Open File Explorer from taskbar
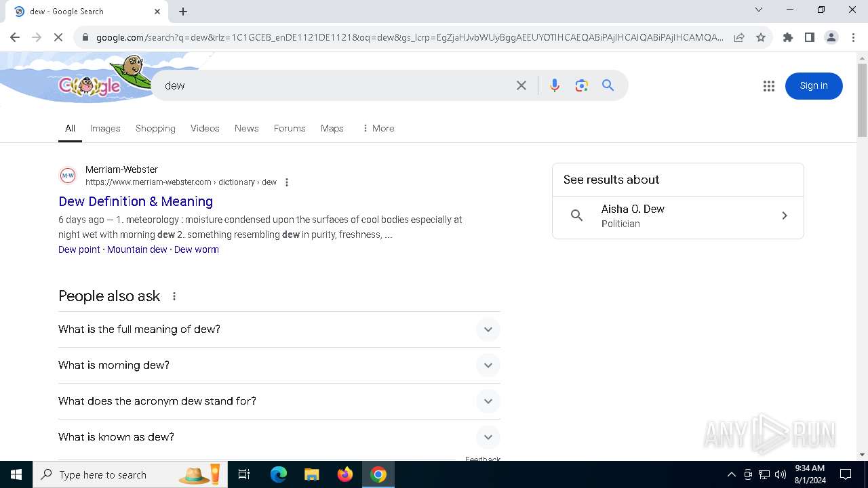 [x=311, y=474]
